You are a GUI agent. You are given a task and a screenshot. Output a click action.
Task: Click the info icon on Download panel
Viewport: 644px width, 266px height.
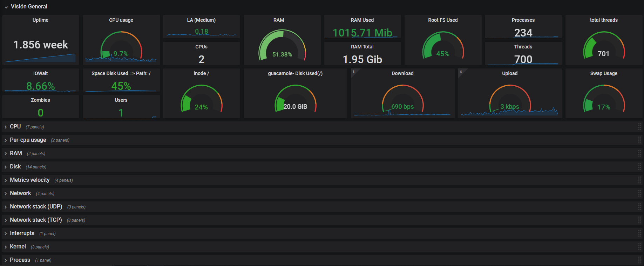coord(353,72)
